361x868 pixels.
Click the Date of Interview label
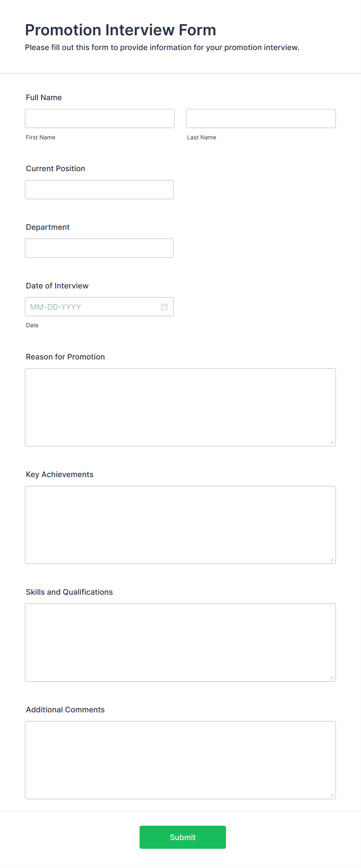pyautogui.click(x=57, y=285)
